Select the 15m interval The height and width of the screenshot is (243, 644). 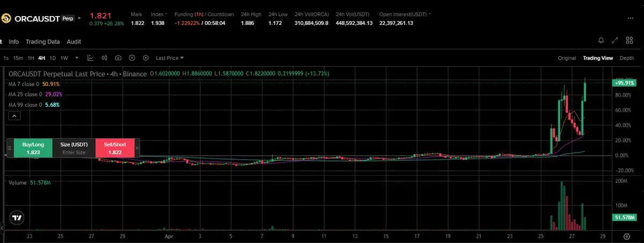click(x=18, y=58)
